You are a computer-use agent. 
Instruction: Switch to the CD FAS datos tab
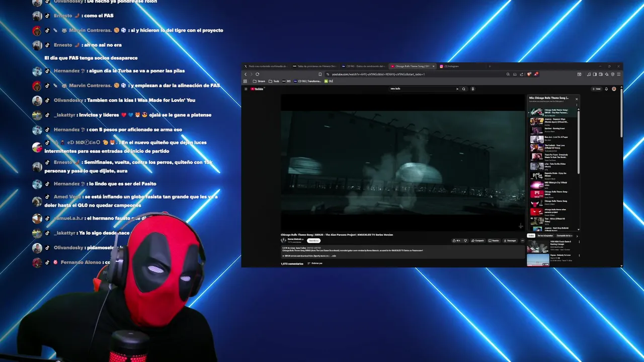[363, 66]
